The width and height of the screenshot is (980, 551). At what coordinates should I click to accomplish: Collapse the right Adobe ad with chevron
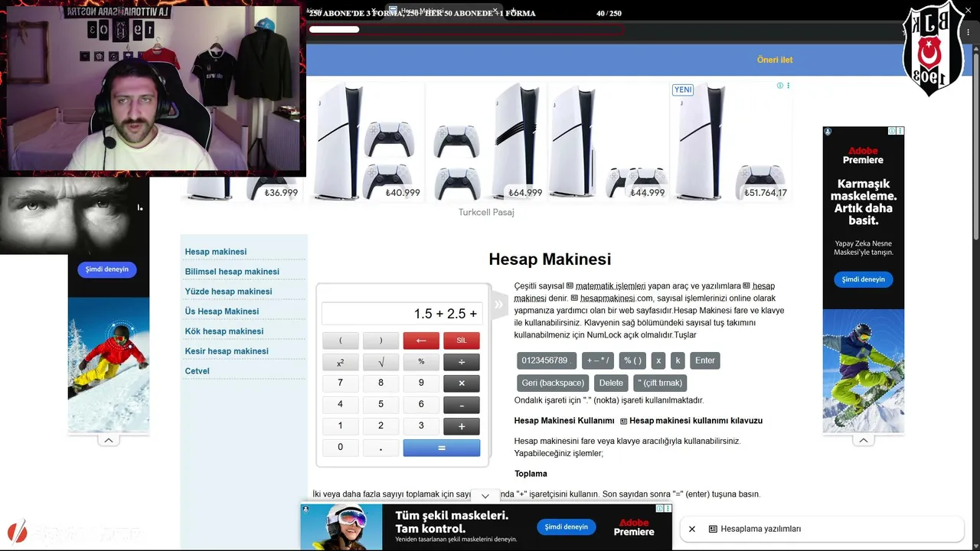click(x=864, y=440)
